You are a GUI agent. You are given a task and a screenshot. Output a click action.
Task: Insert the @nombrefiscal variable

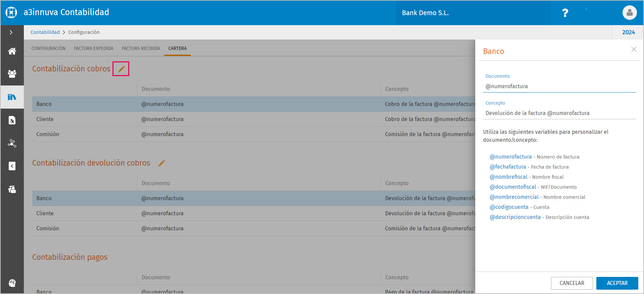[509, 177]
